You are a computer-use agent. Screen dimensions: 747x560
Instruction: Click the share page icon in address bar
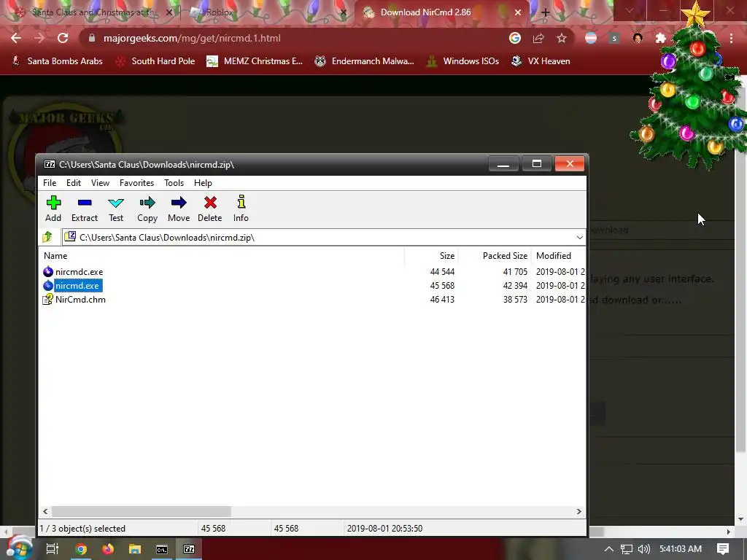click(x=538, y=38)
